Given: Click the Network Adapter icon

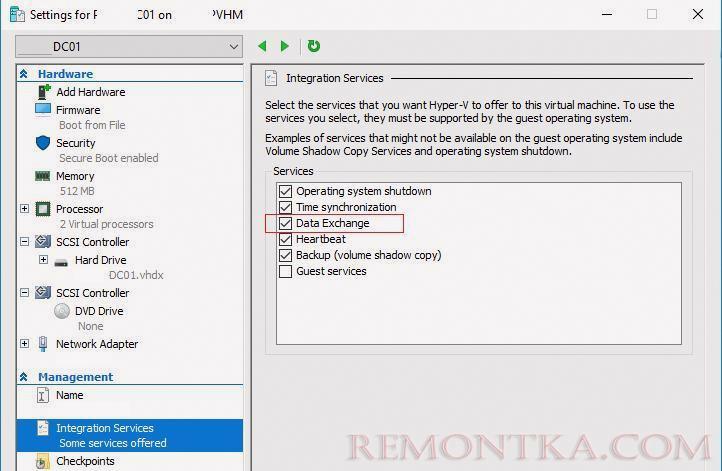Looking at the screenshot, I should [43, 344].
